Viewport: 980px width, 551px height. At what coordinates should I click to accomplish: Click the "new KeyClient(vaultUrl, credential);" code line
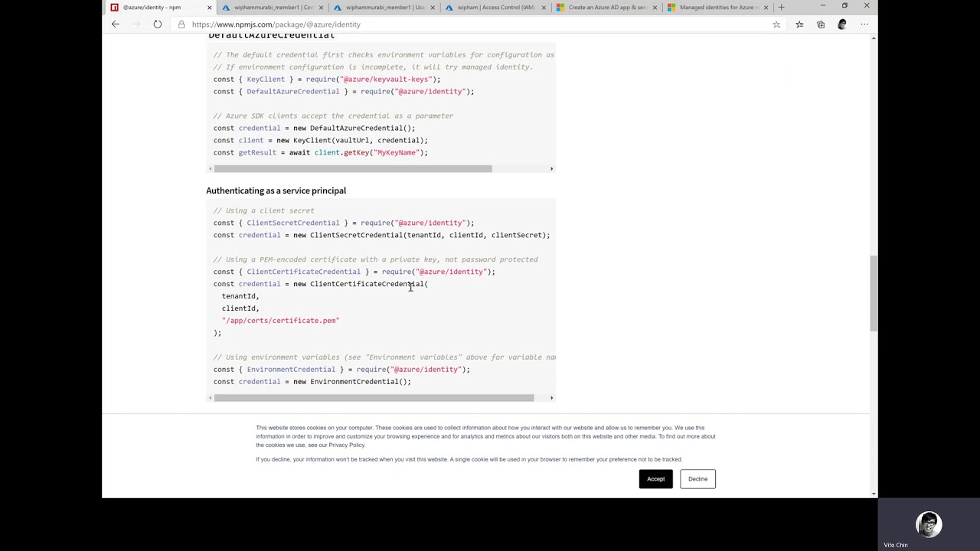(352, 140)
